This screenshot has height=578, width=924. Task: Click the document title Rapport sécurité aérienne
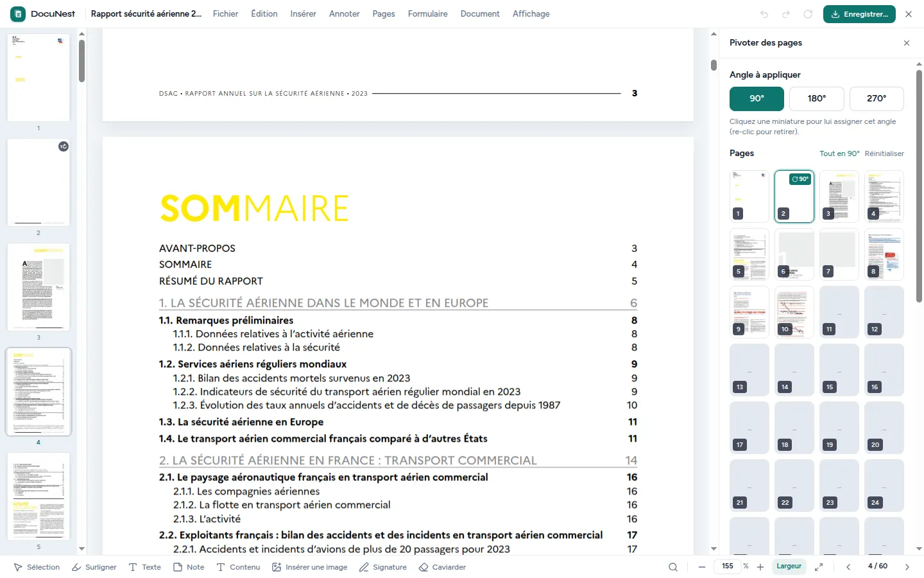pos(146,14)
